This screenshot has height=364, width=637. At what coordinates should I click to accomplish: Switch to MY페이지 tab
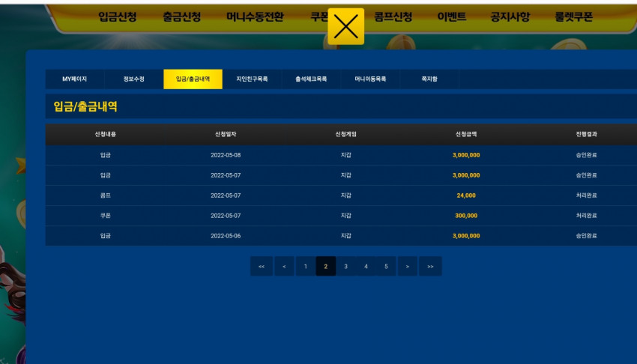pos(75,79)
